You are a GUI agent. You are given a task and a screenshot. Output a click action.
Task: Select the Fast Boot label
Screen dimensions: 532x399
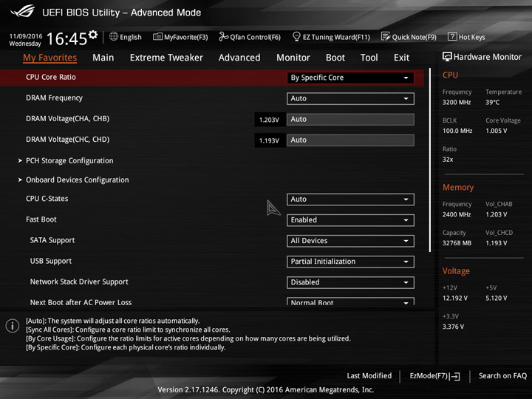tap(41, 219)
